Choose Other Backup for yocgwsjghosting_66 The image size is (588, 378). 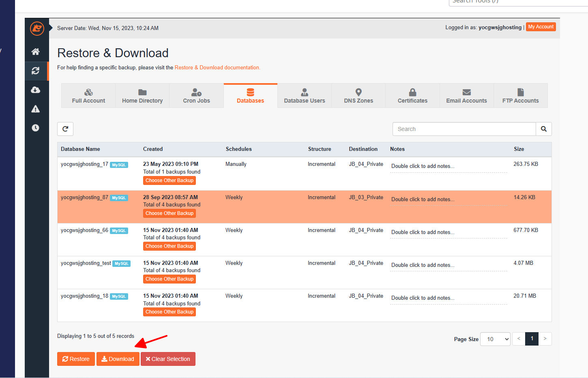[x=170, y=246]
